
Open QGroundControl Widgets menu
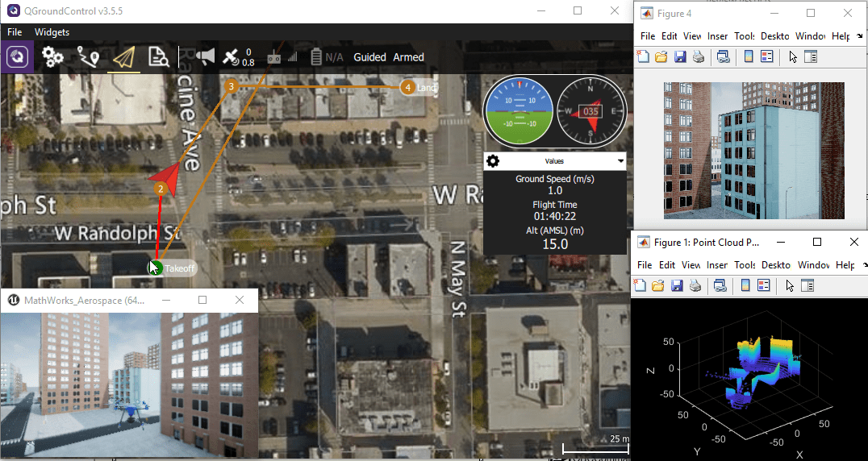(52, 32)
